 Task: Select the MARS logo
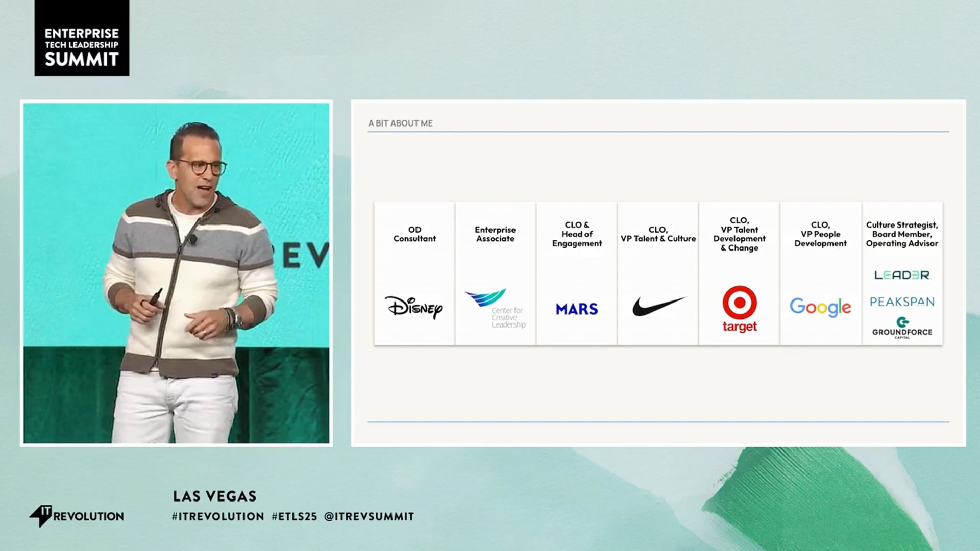pos(577,309)
